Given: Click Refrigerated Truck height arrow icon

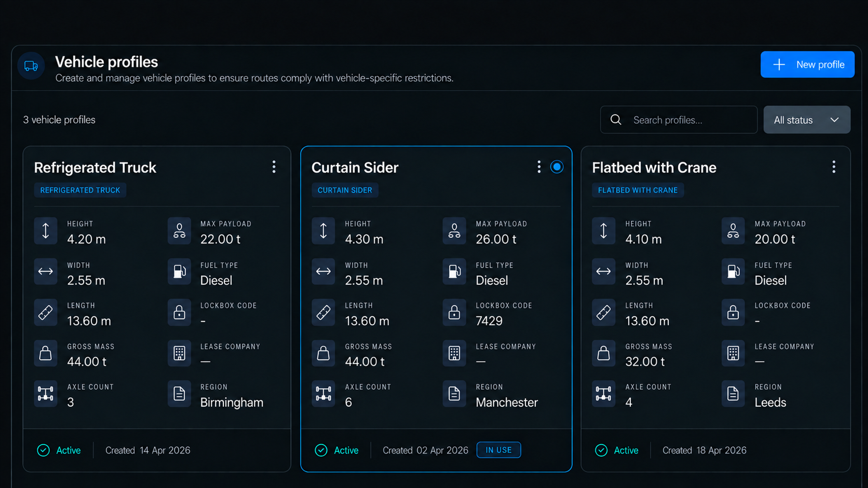Looking at the screenshot, I should pos(45,231).
